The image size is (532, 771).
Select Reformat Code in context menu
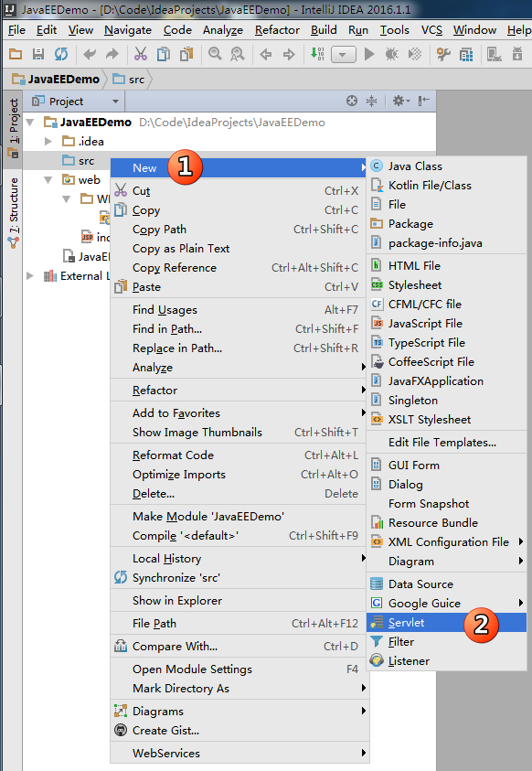point(239,455)
